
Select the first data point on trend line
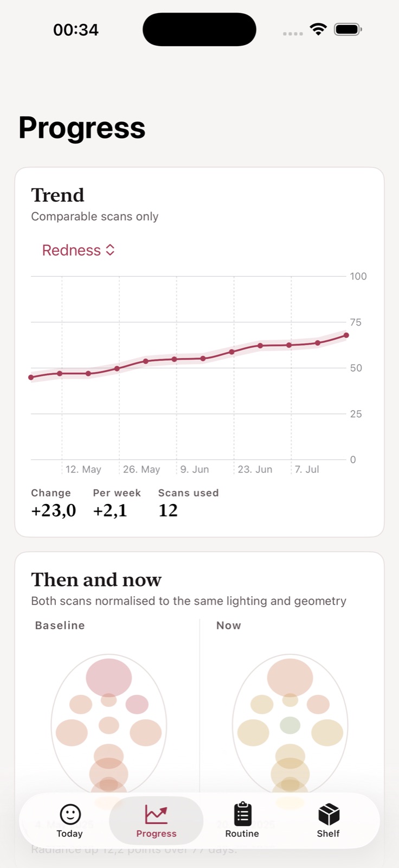[x=31, y=377]
